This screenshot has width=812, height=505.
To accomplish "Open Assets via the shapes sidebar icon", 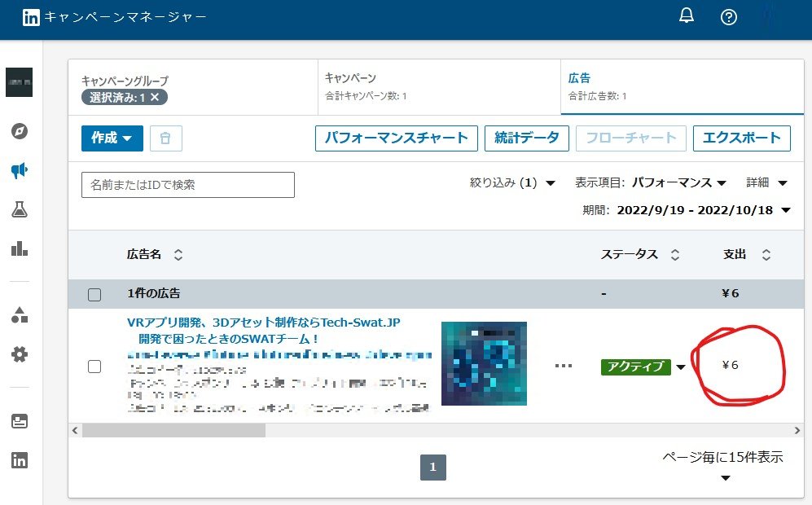I will [19, 316].
